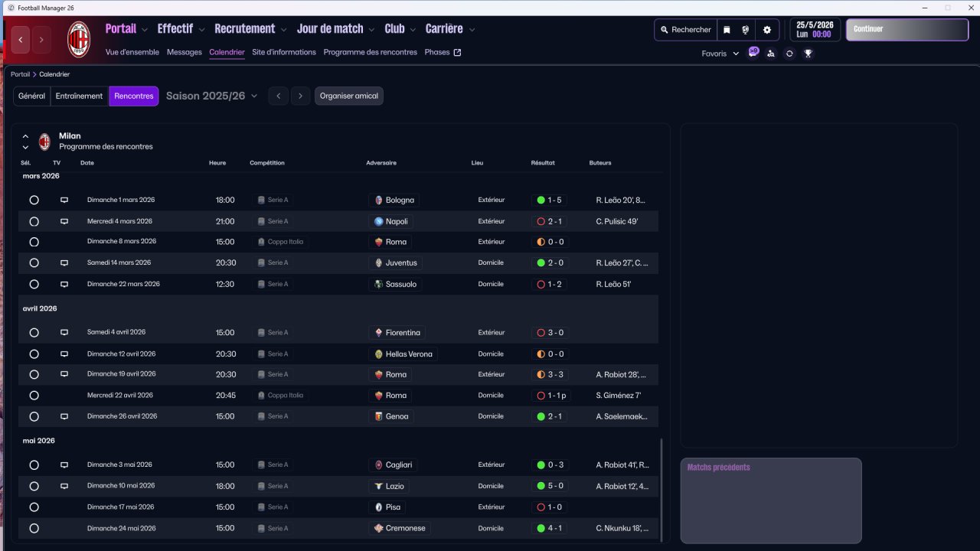Viewport: 980px width, 551px height.
Task: Click the Portail breadcrumb link
Action: click(x=21, y=74)
